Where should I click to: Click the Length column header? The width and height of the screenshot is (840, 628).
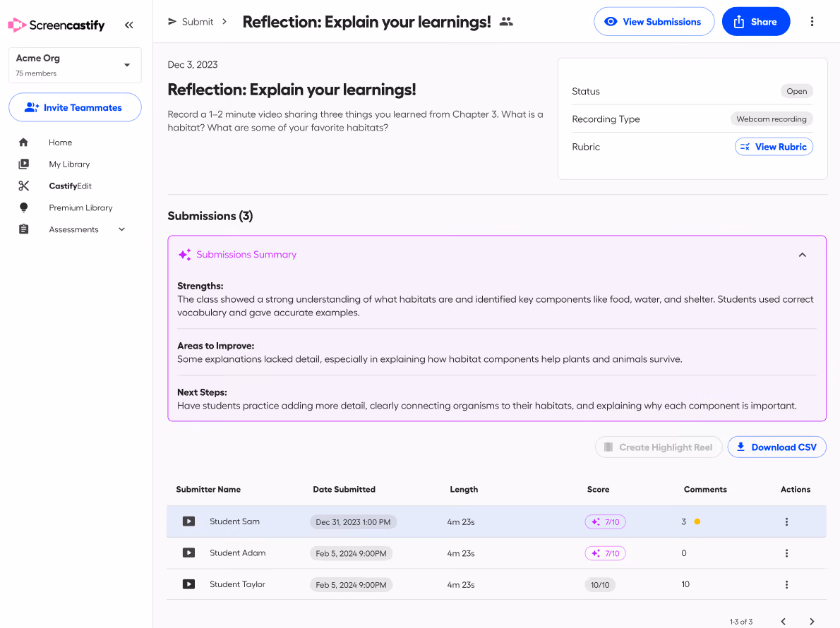[x=464, y=489]
